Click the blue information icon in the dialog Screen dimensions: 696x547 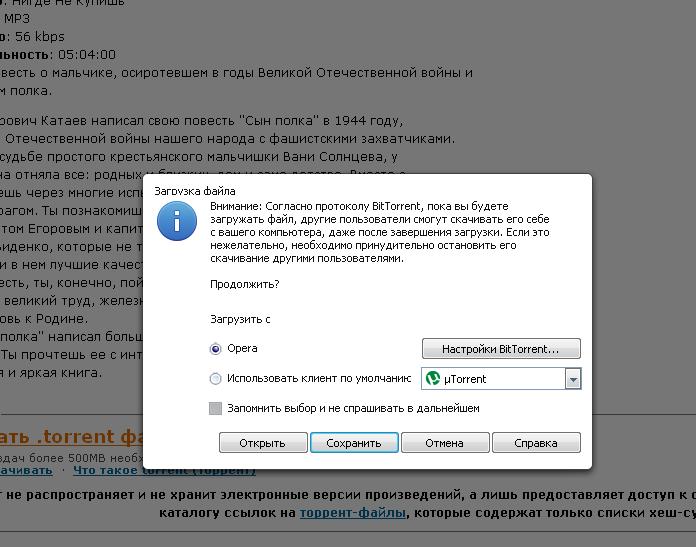tap(177, 221)
